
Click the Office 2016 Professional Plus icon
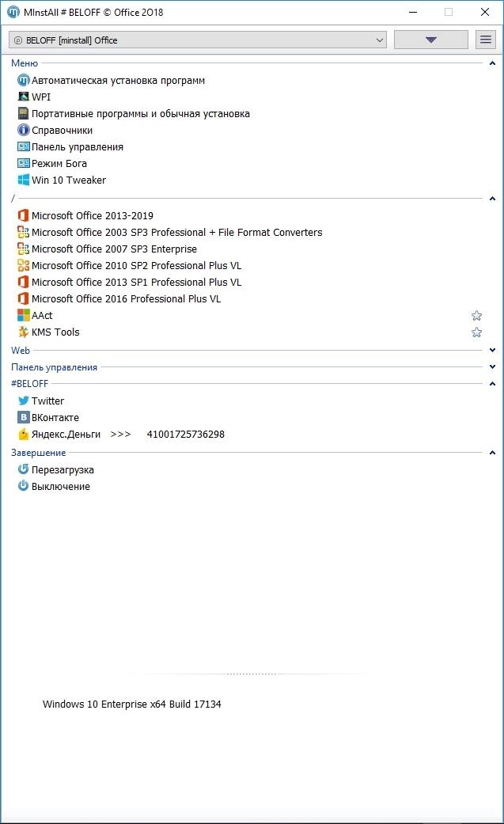(x=23, y=298)
